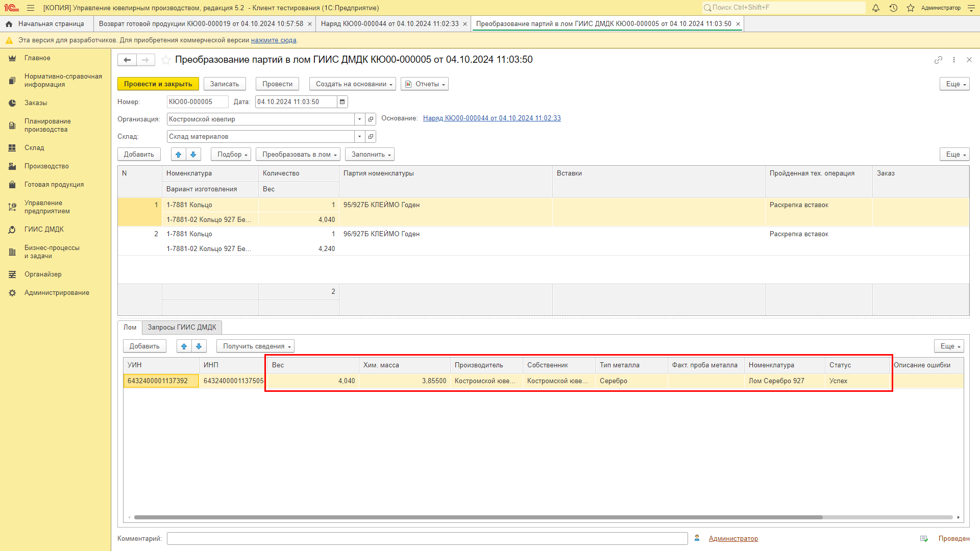The image size is (980, 551).
Task: Open Готовая продукция section
Action: (x=54, y=185)
